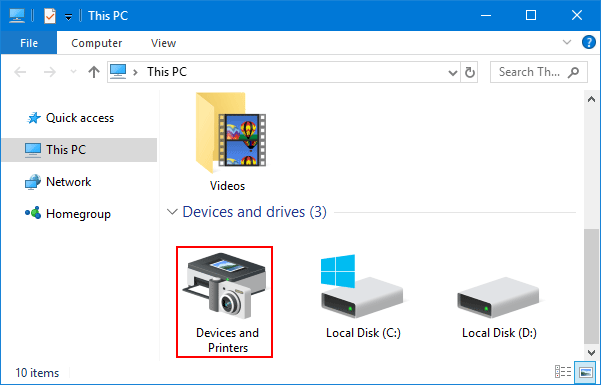The width and height of the screenshot is (601, 385).
Task: Click the Properties icon in quick access toolbar
Action: tap(50, 16)
